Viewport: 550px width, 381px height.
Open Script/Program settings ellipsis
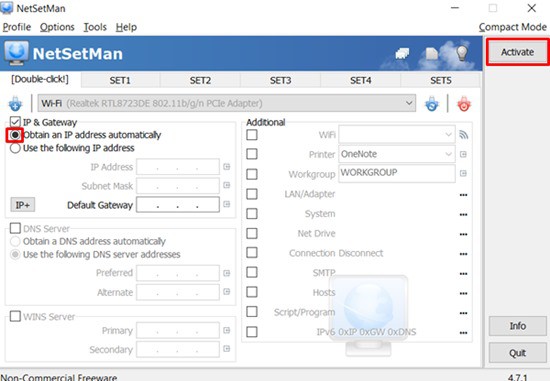pos(463,313)
